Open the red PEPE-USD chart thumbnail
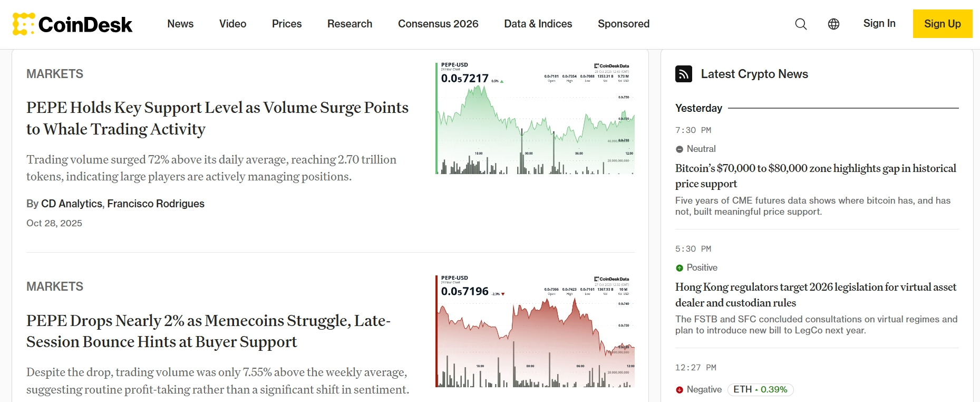980x402 pixels. [535, 331]
